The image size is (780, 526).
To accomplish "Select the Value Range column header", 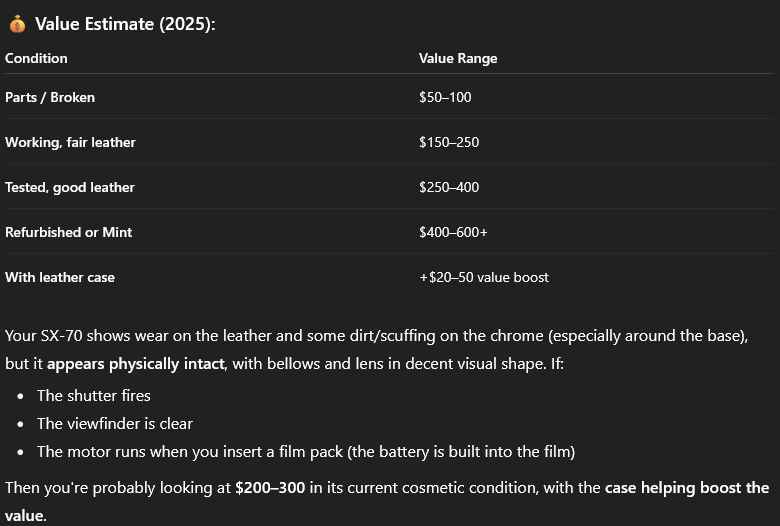I will pos(458,58).
